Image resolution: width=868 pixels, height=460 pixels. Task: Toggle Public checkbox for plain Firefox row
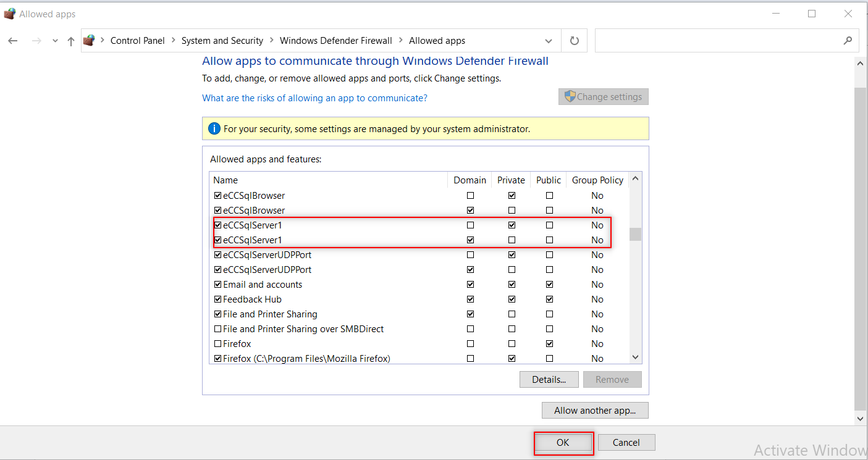click(x=549, y=344)
